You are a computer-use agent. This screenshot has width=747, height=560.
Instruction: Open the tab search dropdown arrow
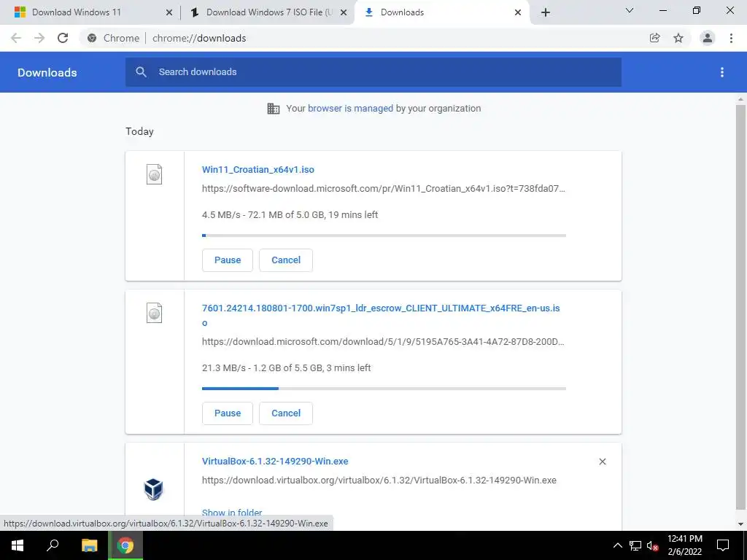[630, 10]
